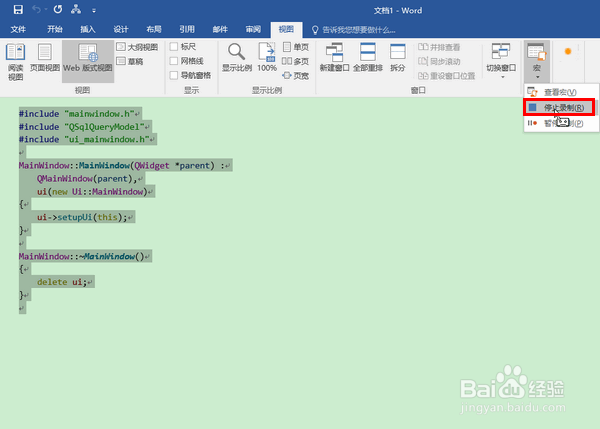The image size is (600, 429).
Task: Switch to the 设计 ribbon tab
Action: coord(121,29)
